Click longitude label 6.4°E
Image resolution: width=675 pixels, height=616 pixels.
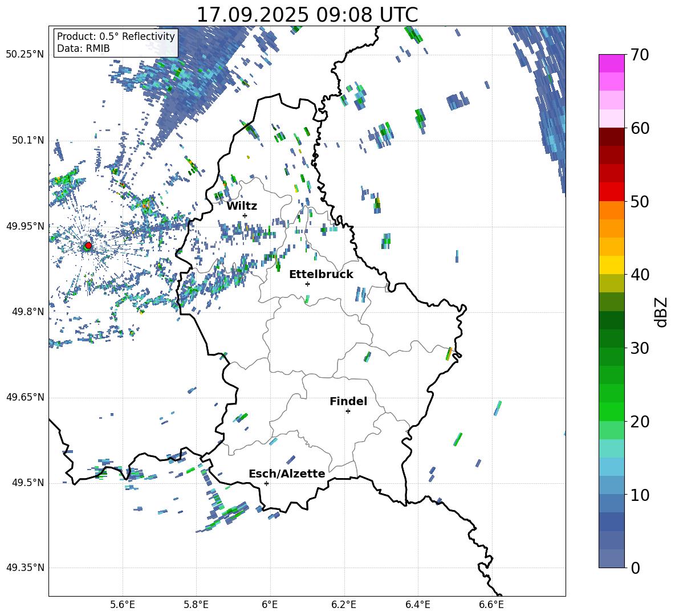417,605
